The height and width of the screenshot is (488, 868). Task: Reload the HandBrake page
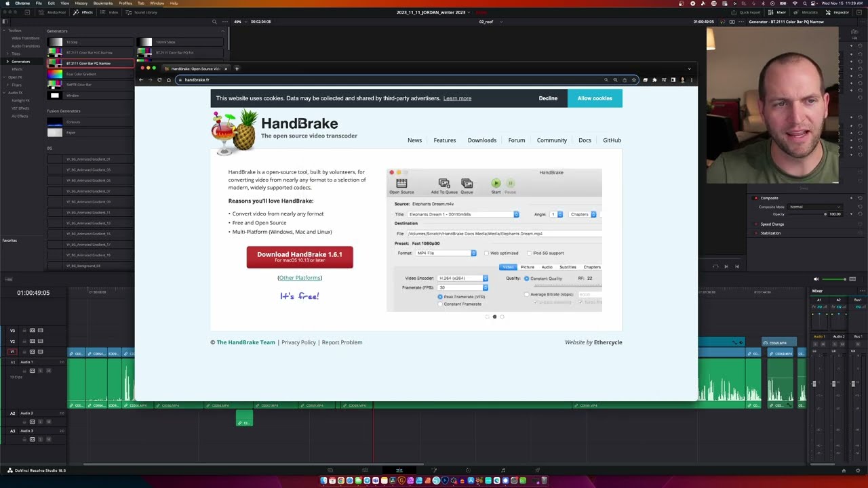[x=159, y=80]
